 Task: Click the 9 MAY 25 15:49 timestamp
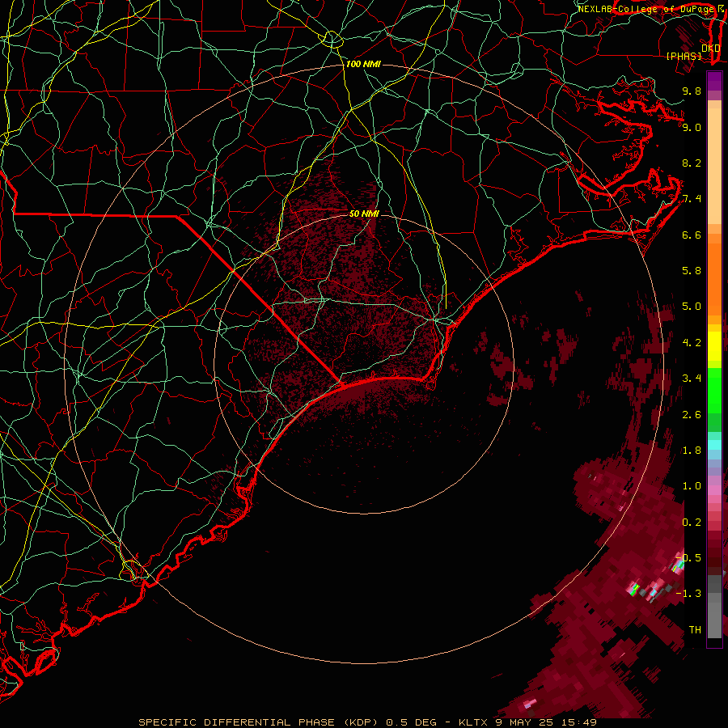point(546,722)
